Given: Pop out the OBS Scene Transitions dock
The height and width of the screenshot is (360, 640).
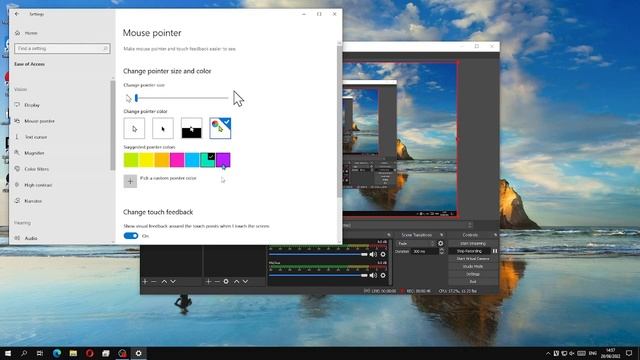Looking at the screenshot, I should pyautogui.click(x=441, y=235).
